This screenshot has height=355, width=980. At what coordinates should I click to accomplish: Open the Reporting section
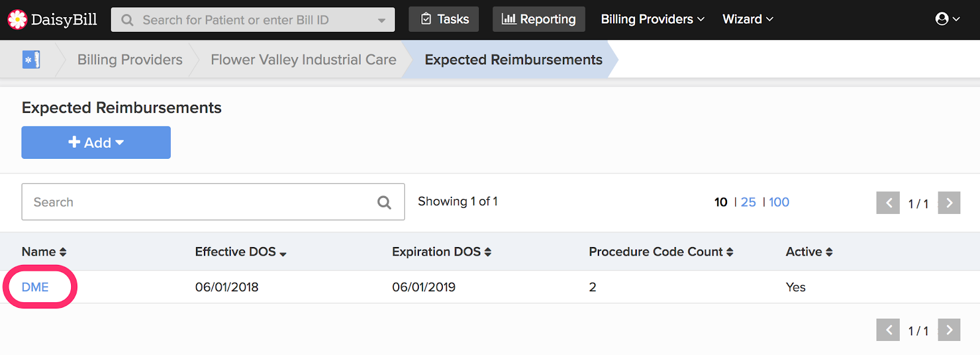click(539, 19)
